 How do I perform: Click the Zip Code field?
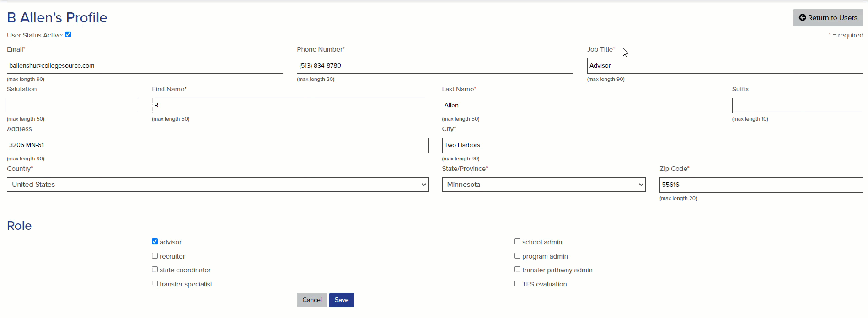(761, 185)
